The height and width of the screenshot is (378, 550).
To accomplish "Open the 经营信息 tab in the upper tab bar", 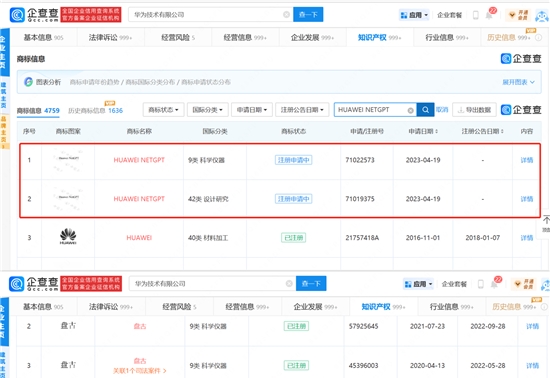I will click(x=245, y=38).
